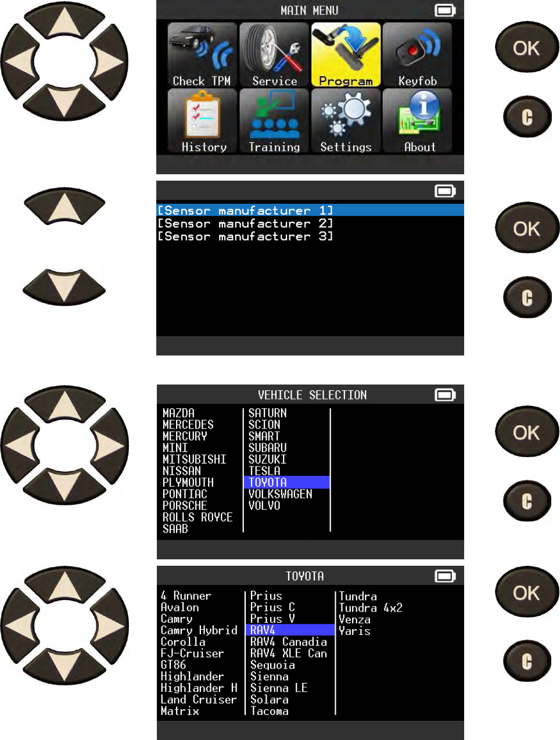
Task: Choose SUBARU in vehicle list
Action: pyautogui.click(x=267, y=448)
